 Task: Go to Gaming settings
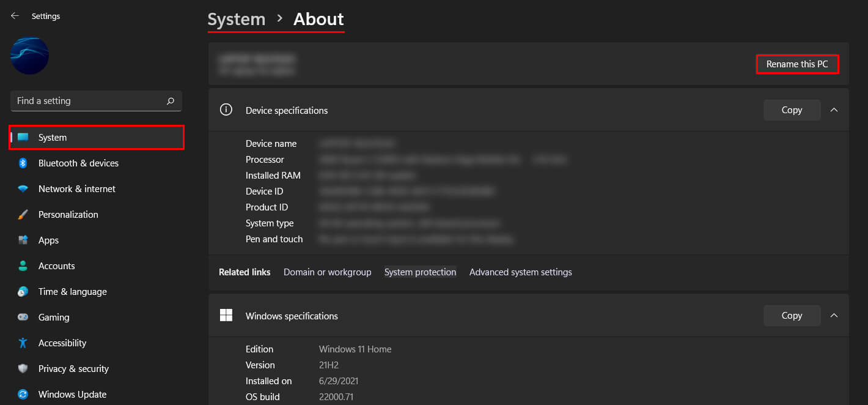click(x=97, y=318)
